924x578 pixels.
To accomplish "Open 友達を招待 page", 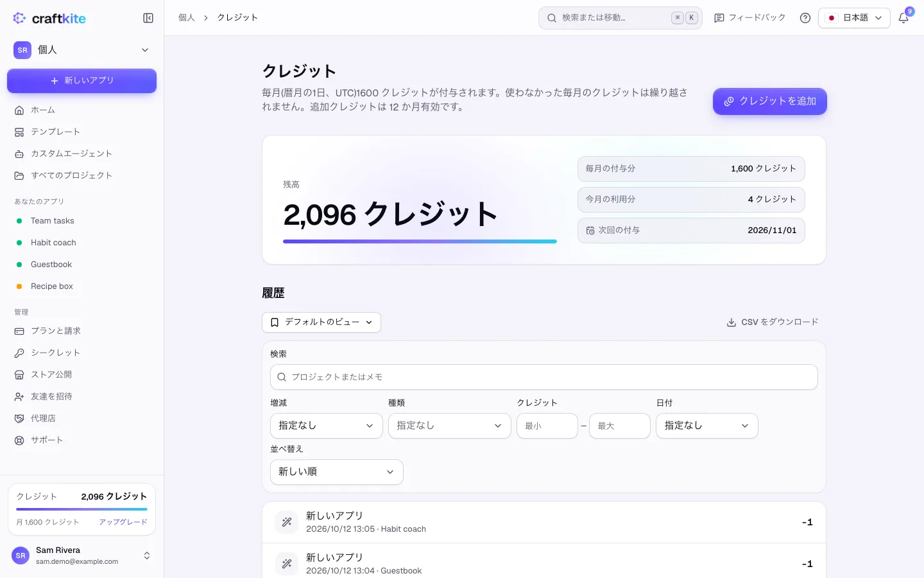I will pyautogui.click(x=81, y=396).
